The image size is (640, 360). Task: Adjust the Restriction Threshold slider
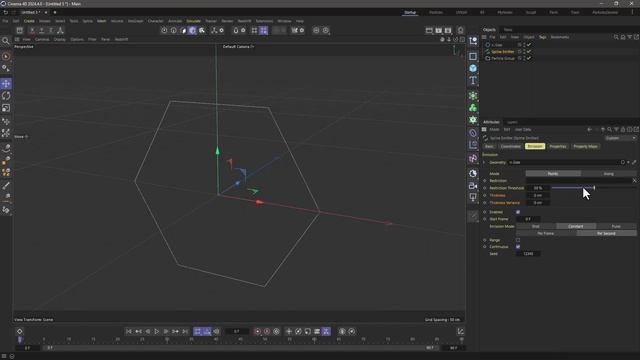[x=593, y=188]
